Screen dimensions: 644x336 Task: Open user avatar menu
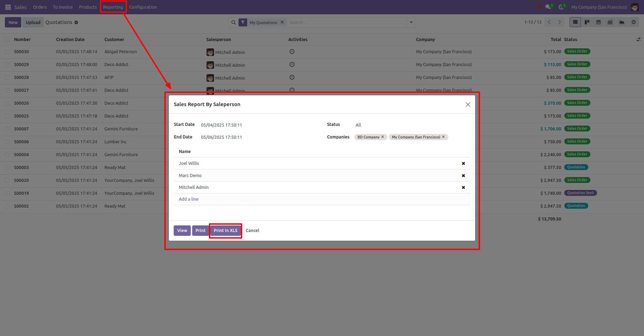635,7
